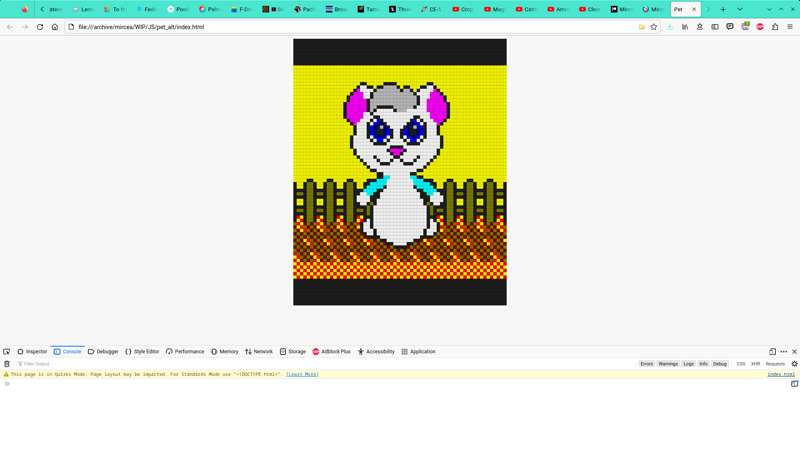The width and height of the screenshot is (800, 450).
Task: Clear console output with trash icon
Action: click(7, 364)
